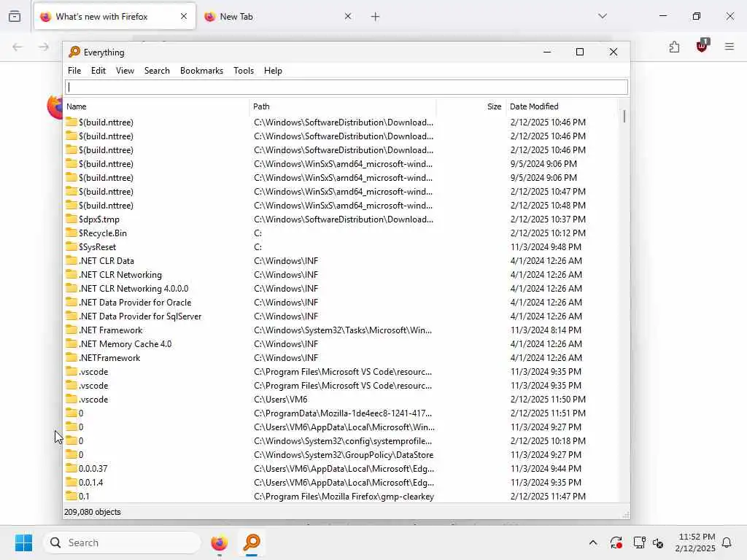
Task: Select the .NET CLR Networking 4.0.0.0 folder icon
Action: pos(71,288)
